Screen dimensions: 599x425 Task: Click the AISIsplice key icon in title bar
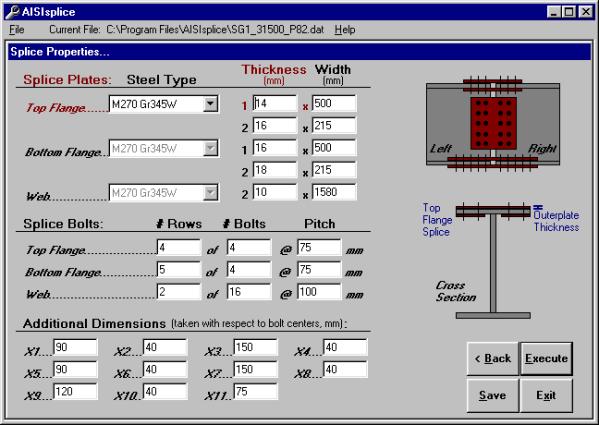pyautogui.click(x=12, y=12)
